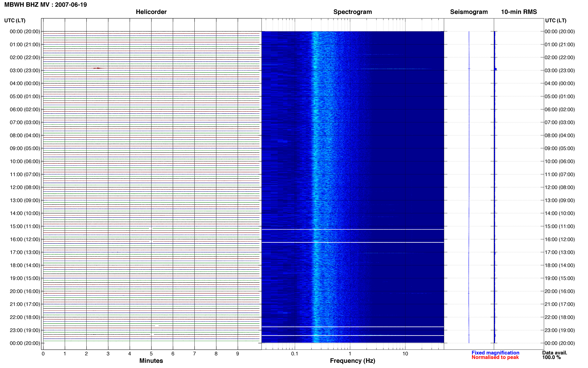Click 16:00 (12:00) on the right time axis
This screenshot has width=588, height=368.
[560, 239]
